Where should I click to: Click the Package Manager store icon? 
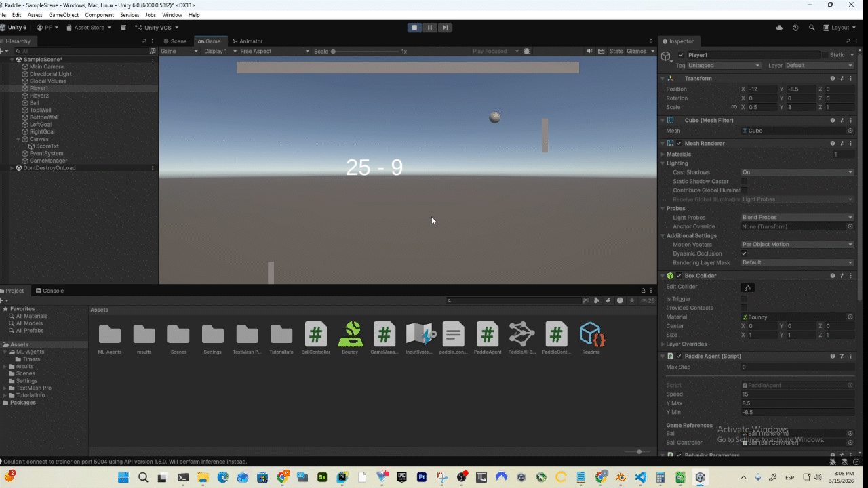pyautogui.click(x=123, y=28)
